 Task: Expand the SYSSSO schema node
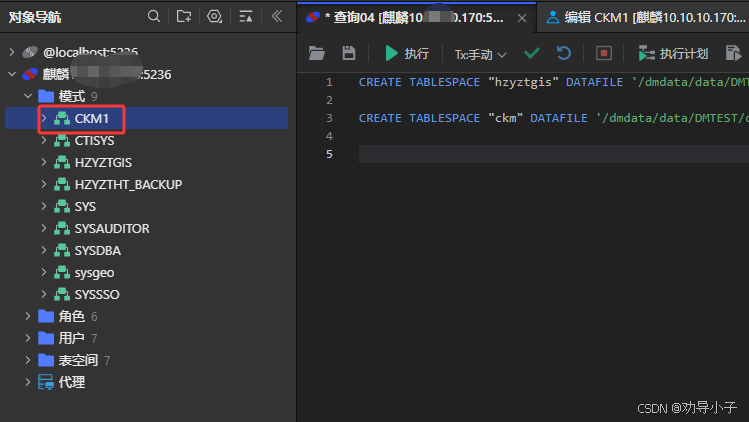click(x=43, y=294)
